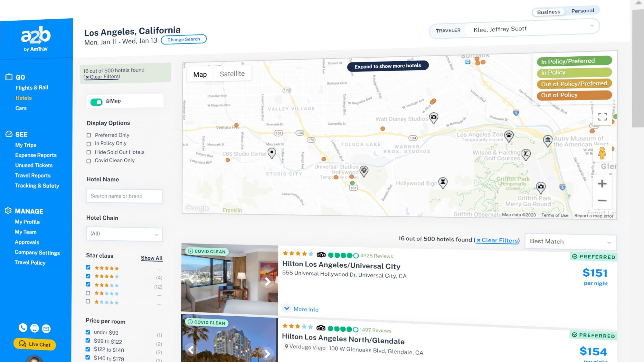Viewport: 644px width, 362px height.
Task: Show next photo of Hilton Universal City
Action: [x=268, y=281]
